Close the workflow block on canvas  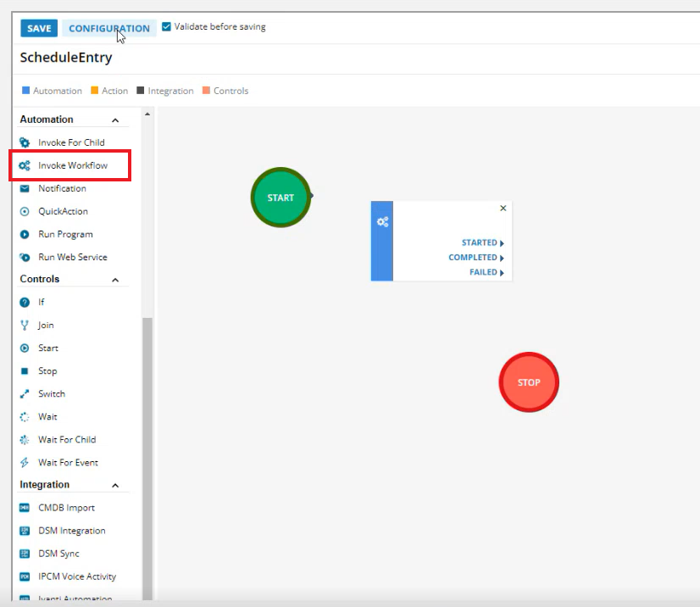pos(503,209)
